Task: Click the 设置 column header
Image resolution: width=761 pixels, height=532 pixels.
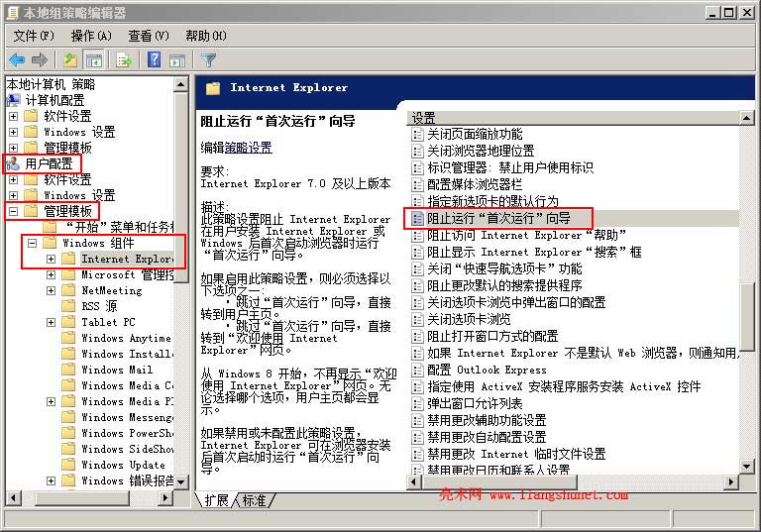Action: tap(573, 118)
